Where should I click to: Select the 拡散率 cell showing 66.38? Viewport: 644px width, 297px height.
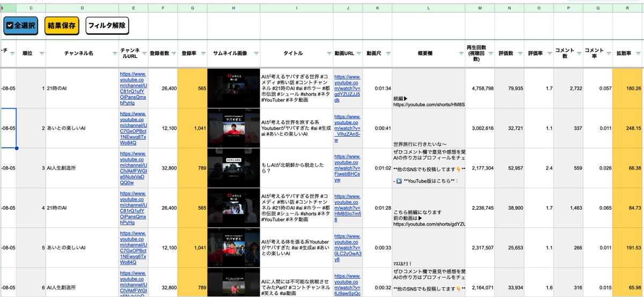point(627,168)
